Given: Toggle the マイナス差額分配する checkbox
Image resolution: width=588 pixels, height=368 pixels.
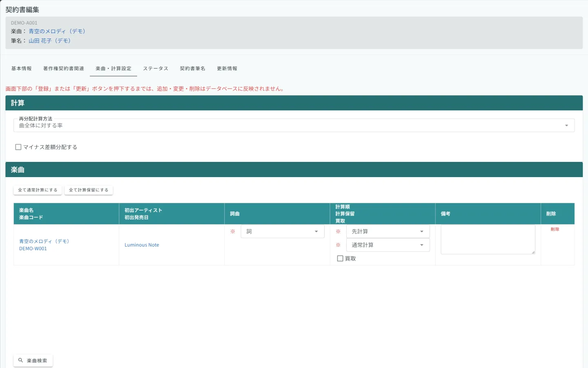Looking at the screenshot, I should point(18,147).
